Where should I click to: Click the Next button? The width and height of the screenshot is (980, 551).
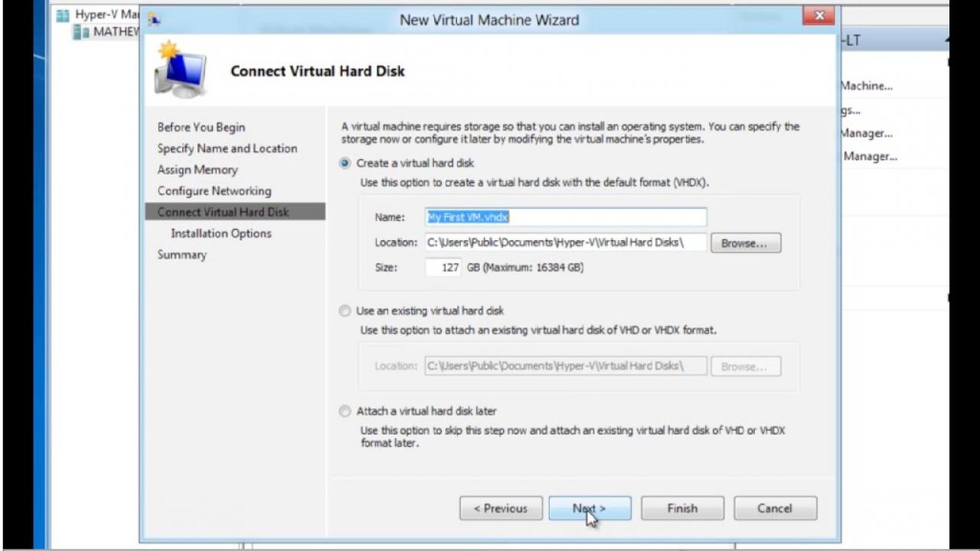point(590,508)
